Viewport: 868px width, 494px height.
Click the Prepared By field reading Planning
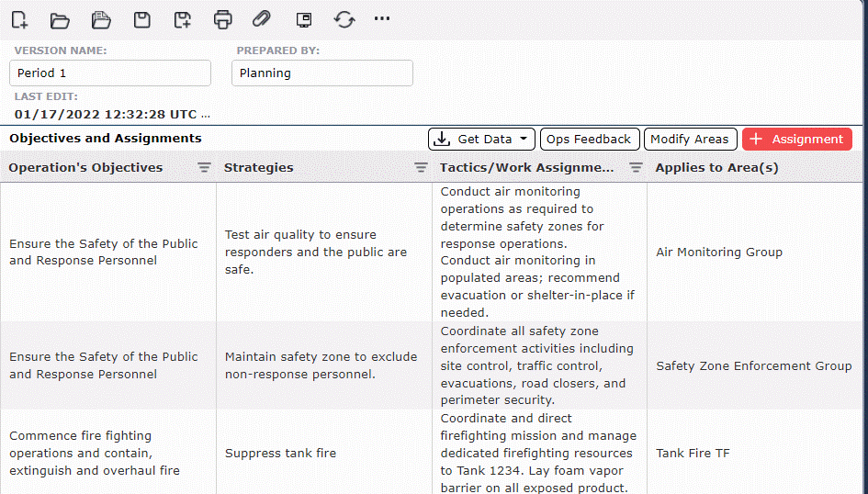click(x=322, y=73)
